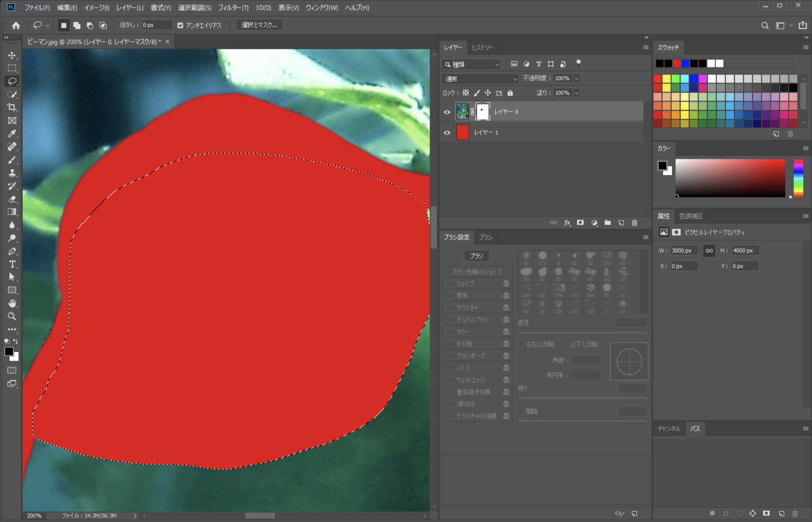
Task: Open the 種類 layer filter dropdown
Action: [471, 65]
